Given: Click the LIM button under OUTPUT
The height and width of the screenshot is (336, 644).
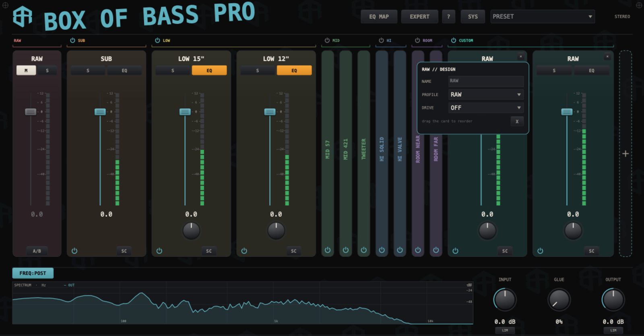Looking at the screenshot, I should [x=613, y=330].
